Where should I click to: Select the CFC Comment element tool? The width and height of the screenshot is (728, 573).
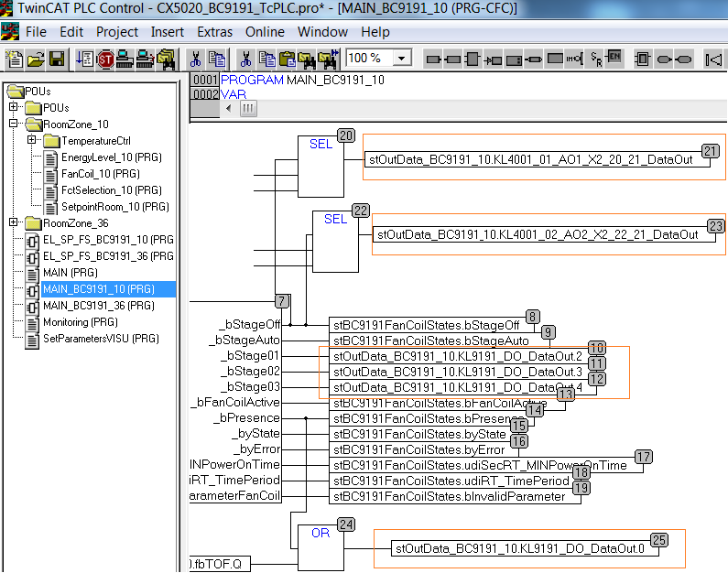[555, 59]
